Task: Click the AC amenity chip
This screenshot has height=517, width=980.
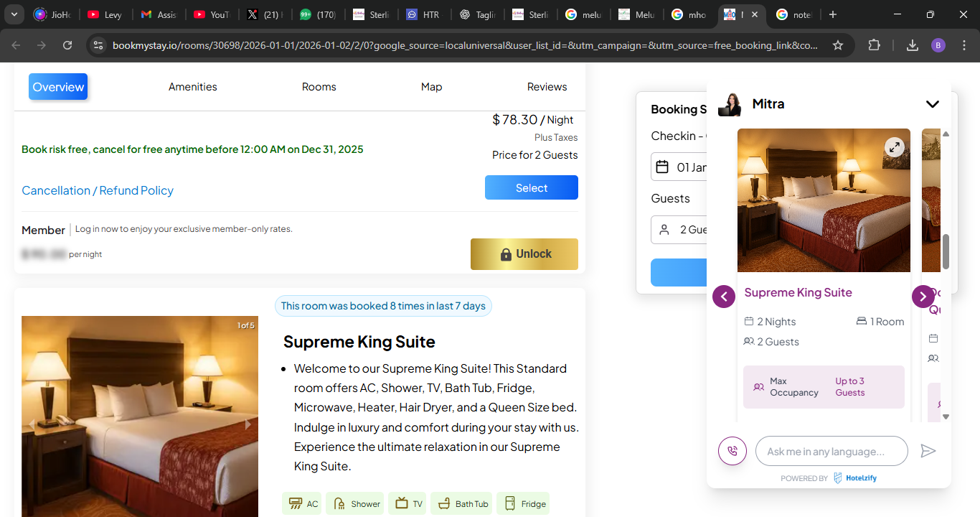Action: [301, 503]
